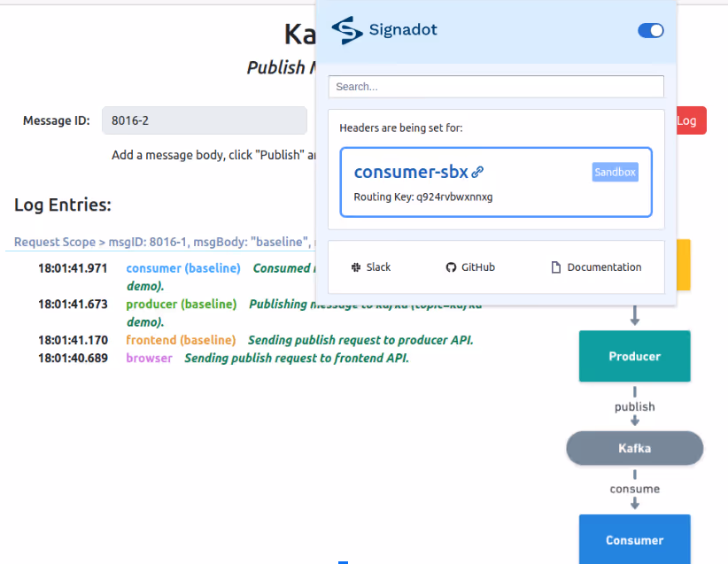Open the Documentation link
This screenshot has width=728, height=564.
(596, 267)
